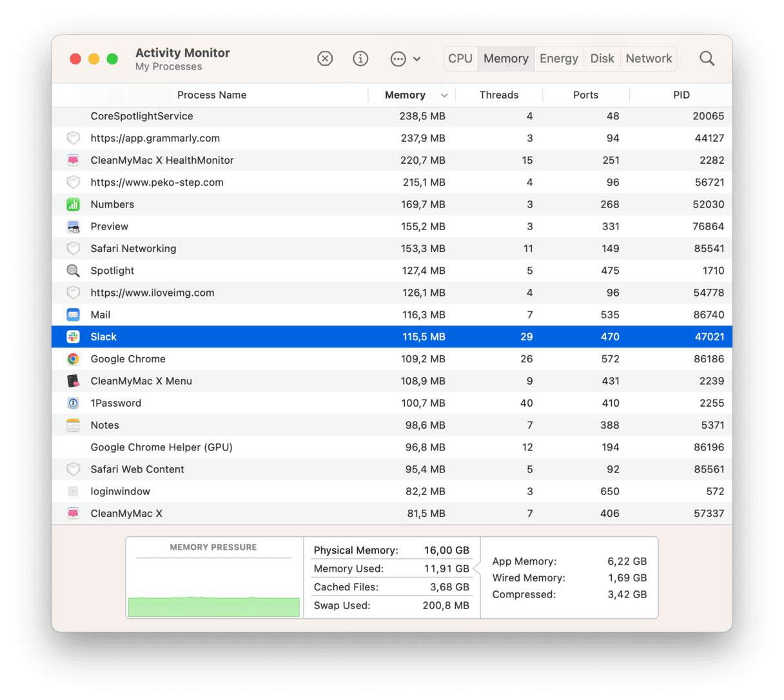Click the stop process X icon
Screen dimensions: 784x700
click(325, 59)
